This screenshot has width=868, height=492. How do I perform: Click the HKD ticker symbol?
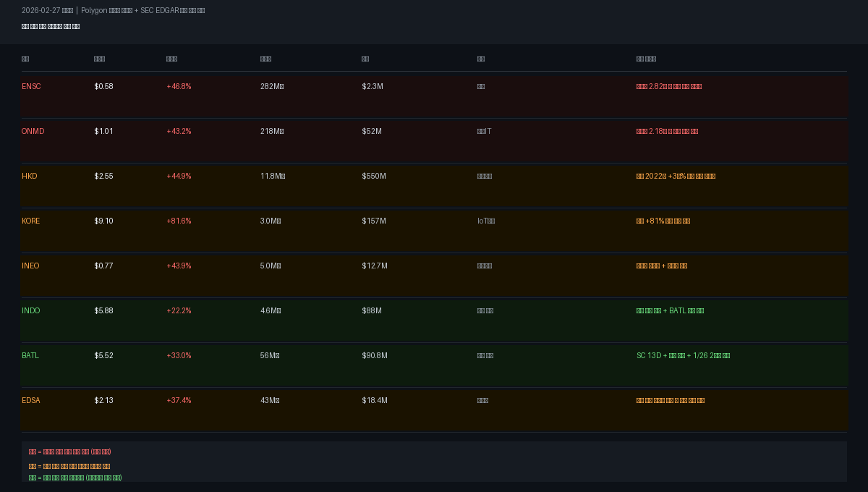coord(30,176)
